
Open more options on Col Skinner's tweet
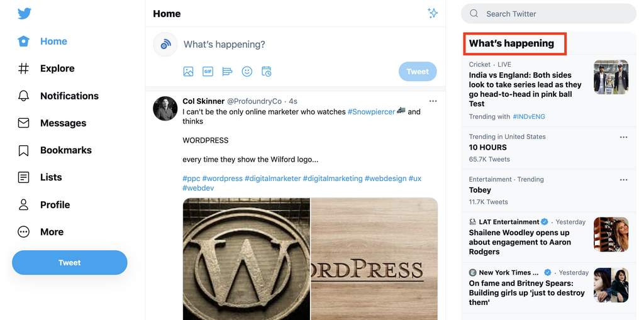coord(433,101)
